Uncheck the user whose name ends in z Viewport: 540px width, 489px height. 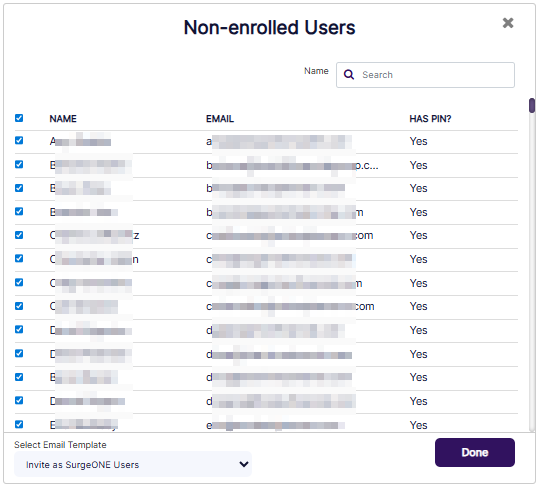pyautogui.click(x=19, y=235)
